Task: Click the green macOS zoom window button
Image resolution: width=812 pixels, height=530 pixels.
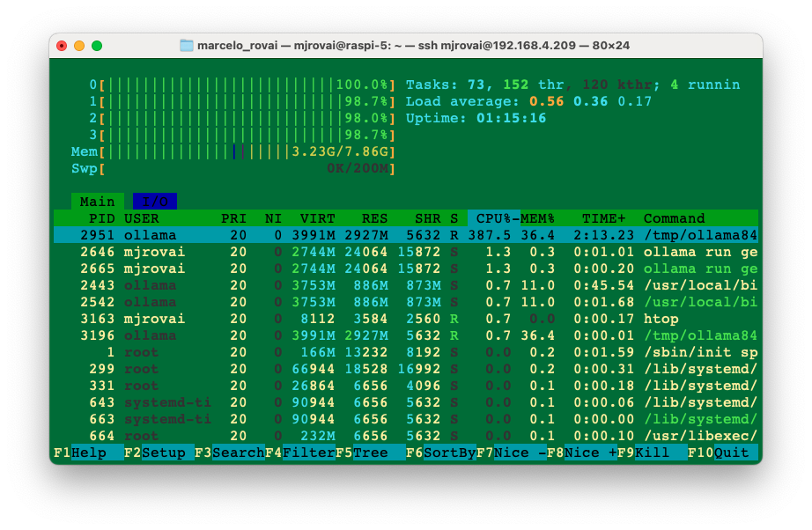Action: [x=97, y=46]
